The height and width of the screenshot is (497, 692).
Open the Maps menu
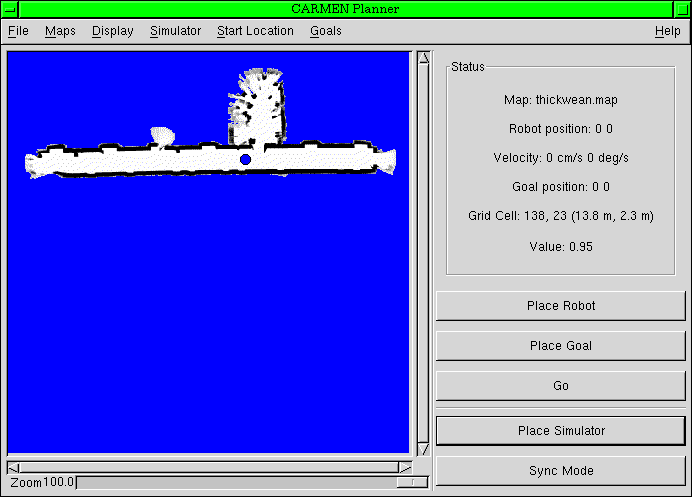tap(60, 31)
